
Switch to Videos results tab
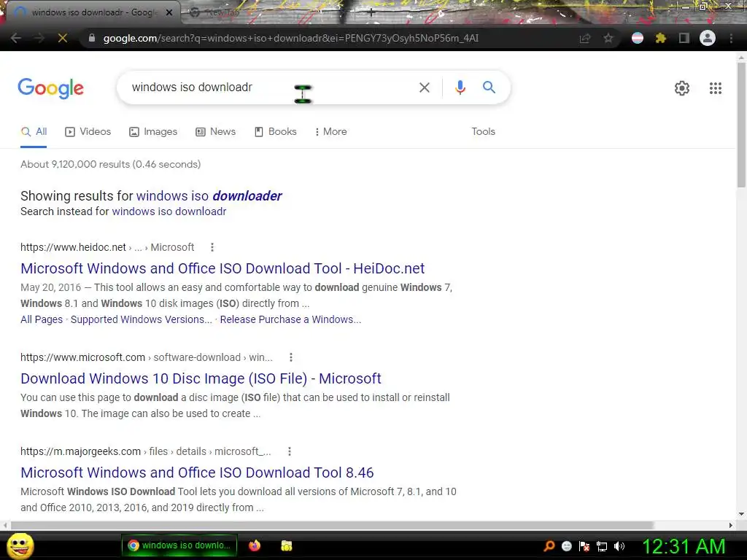point(88,131)
